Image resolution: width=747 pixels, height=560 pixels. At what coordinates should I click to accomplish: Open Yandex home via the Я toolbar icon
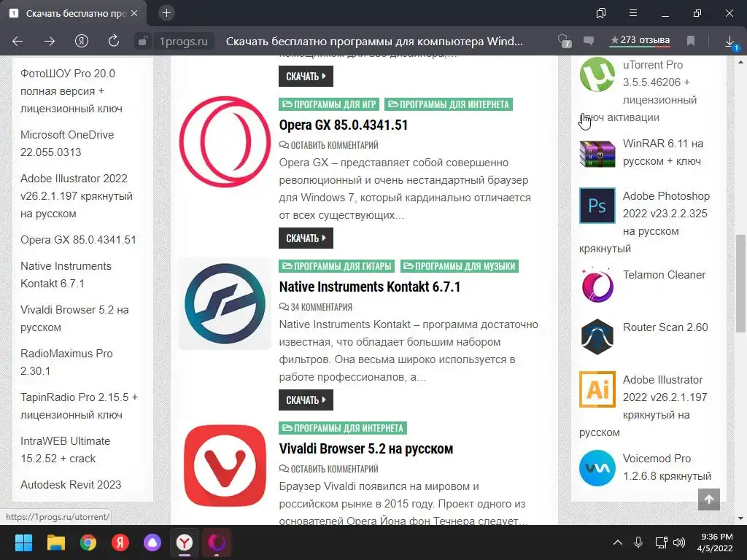(x=82, y=41)
